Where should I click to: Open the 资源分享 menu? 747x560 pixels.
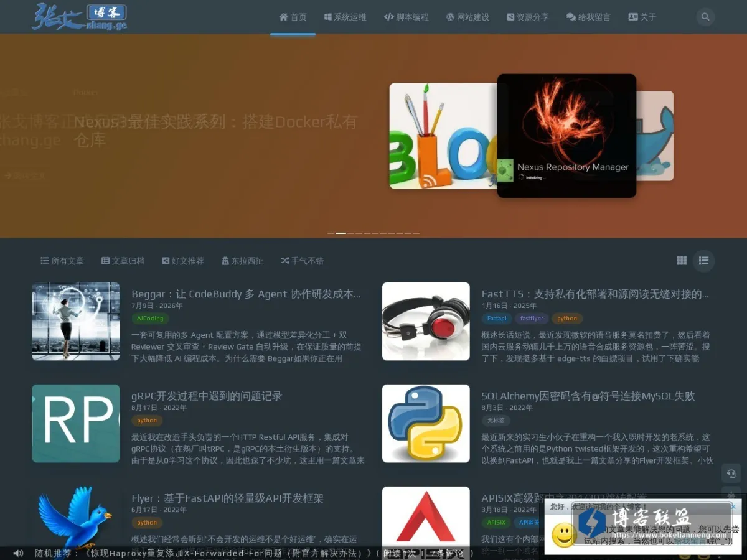point(528,17)
